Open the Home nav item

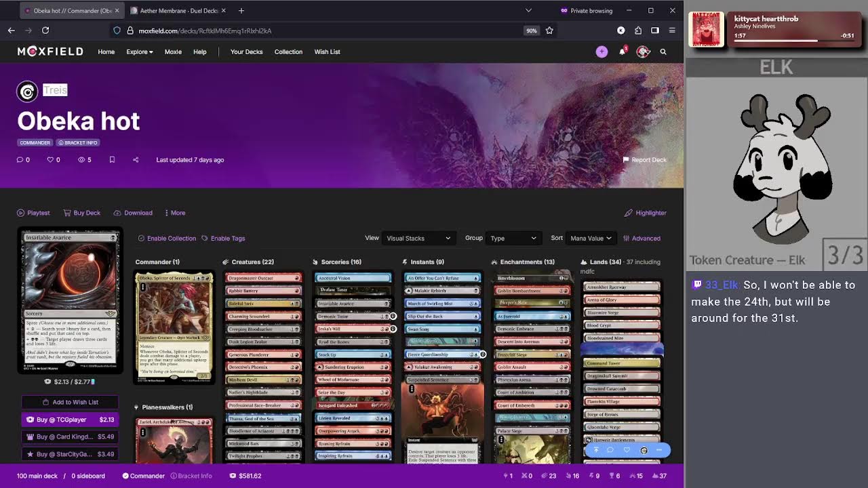click(x=106, y=52)
